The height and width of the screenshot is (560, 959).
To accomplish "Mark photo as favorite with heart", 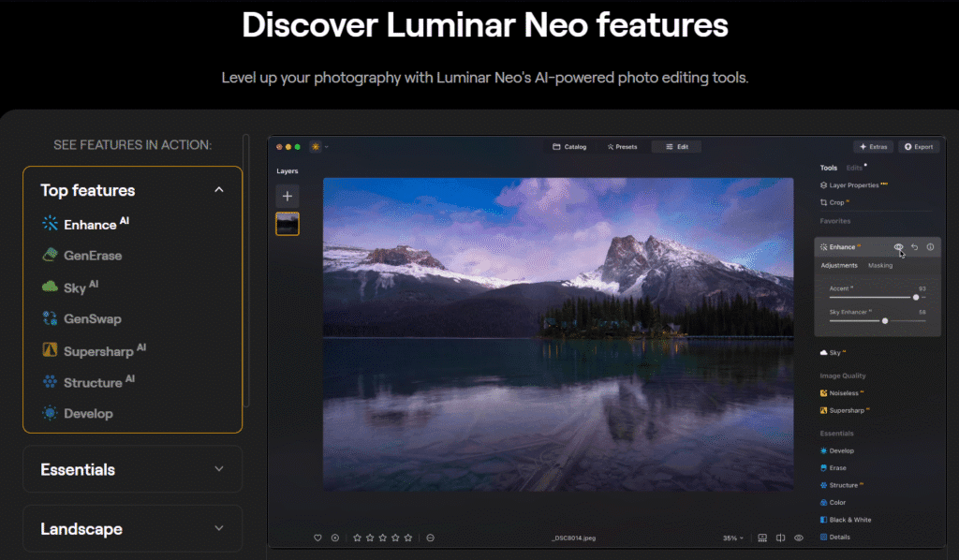I will [x=317, y=538].
